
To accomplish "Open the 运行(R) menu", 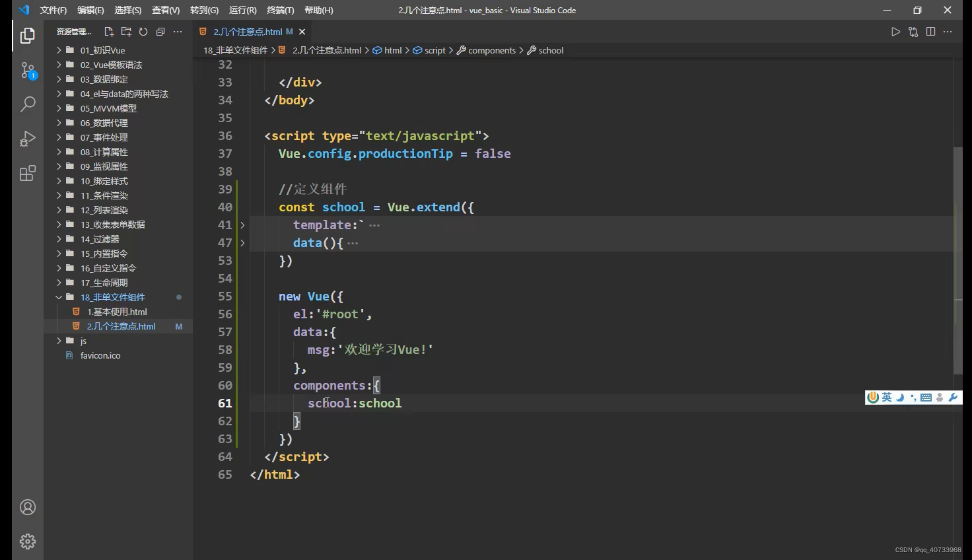I will tap(243, 10).
